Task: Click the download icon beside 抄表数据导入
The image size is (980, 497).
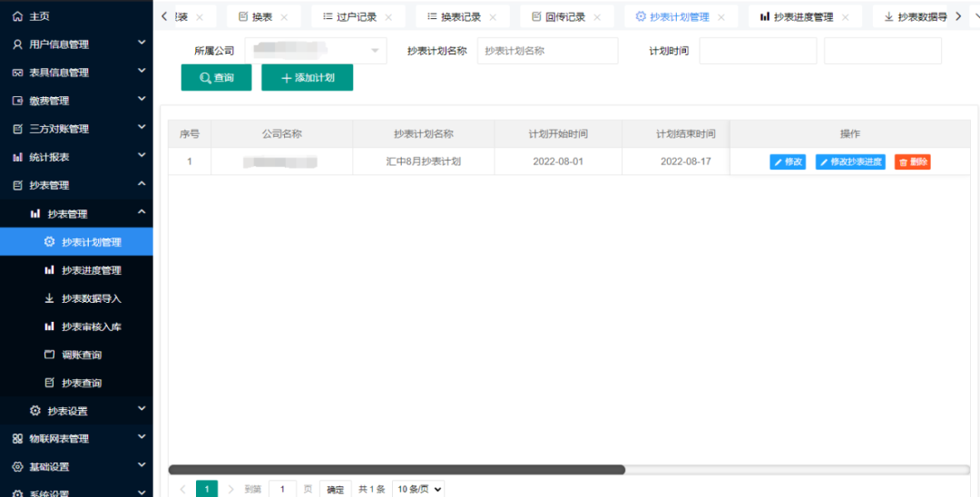Action: pyautogui.click(x=49, y=298)
